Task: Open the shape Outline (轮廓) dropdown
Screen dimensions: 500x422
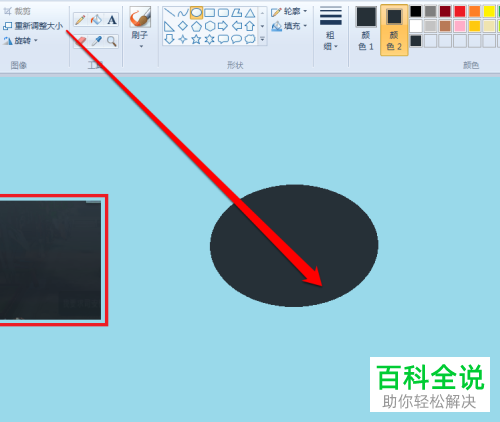Action: 289,12
